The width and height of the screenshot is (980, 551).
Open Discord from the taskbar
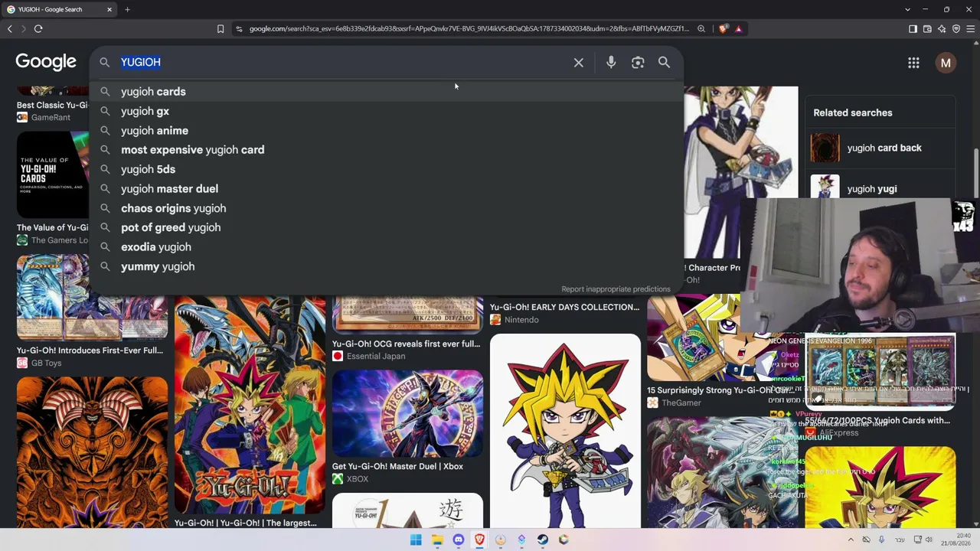coord(459,540)
